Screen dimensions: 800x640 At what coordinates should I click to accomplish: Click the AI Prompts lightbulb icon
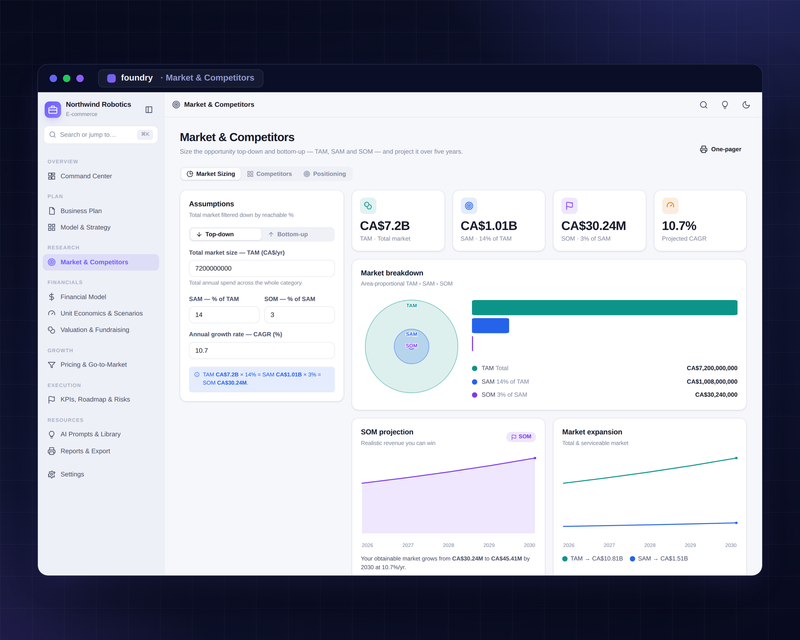coord(52,434)
